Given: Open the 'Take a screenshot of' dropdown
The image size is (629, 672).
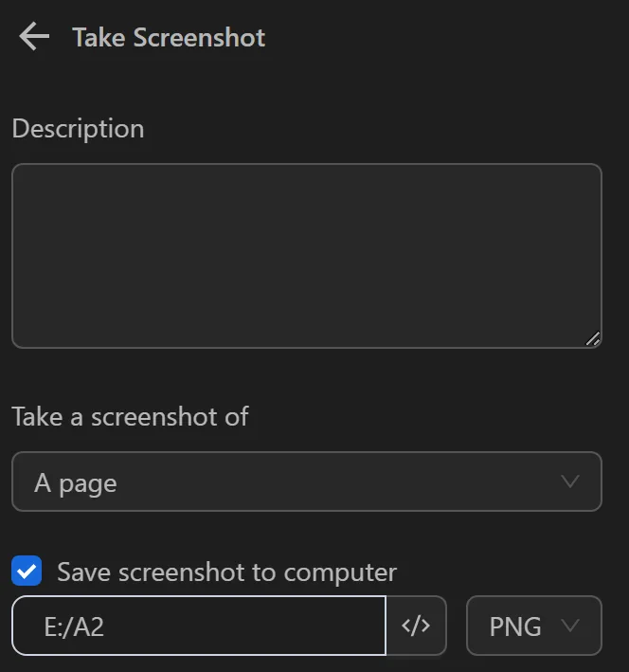Looking at the screenshot, I should pos(306,481).
